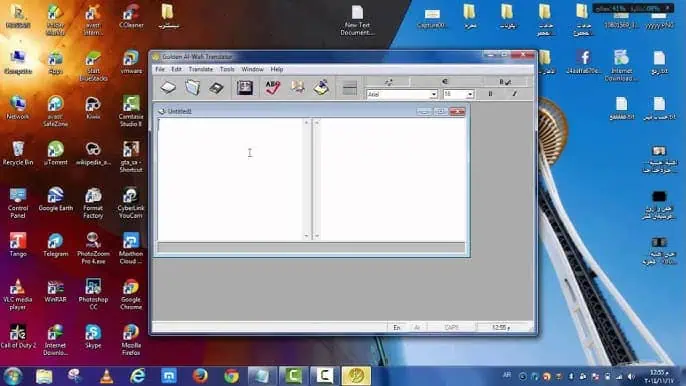Viewport: 686px width, 386px height.
Task: Open the dictionary book icon
Action: click(298, 87)
